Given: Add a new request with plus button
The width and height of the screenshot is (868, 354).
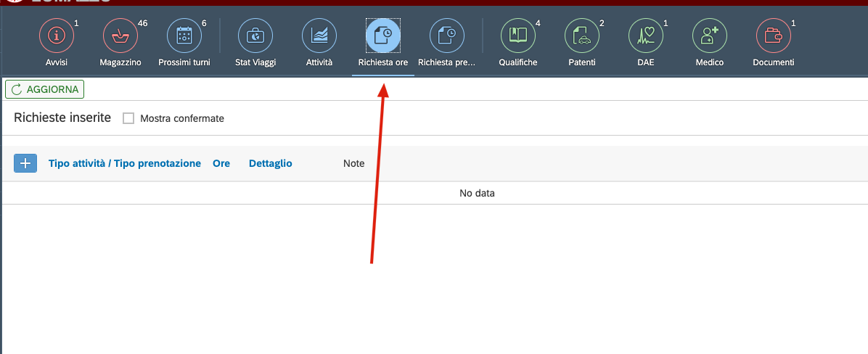Looking at the screenshot, I should pyautogui.click(x=25, y=163).
